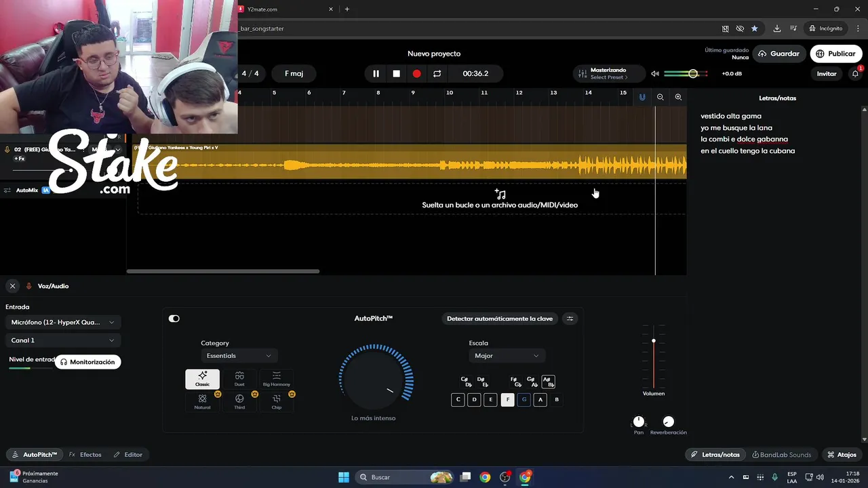Switch to the Editor tab
The image size is (868, 488).
click(128, 455)
